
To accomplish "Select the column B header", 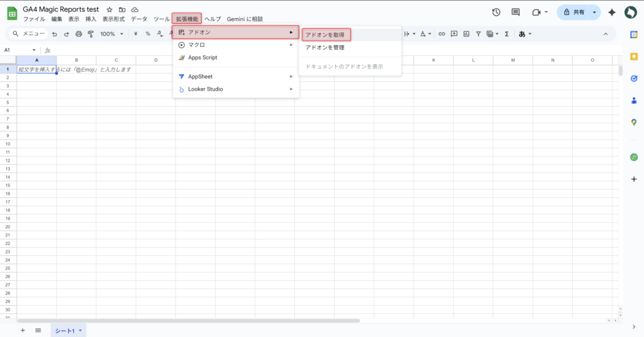I will (x=76, y=60).
